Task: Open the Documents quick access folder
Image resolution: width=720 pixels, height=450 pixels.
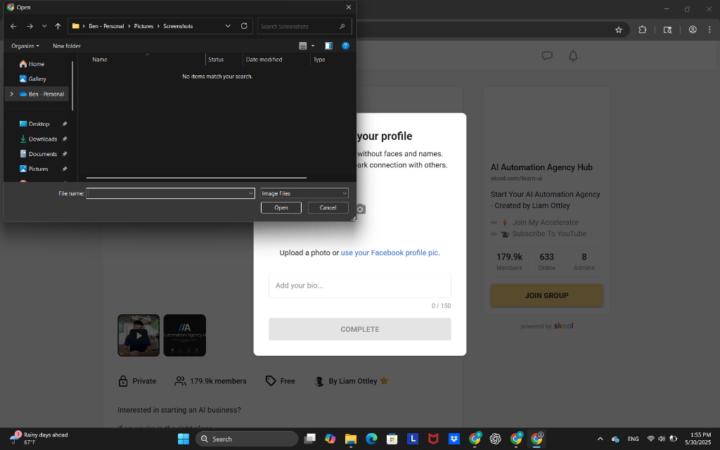Action: tap(38, 154)
